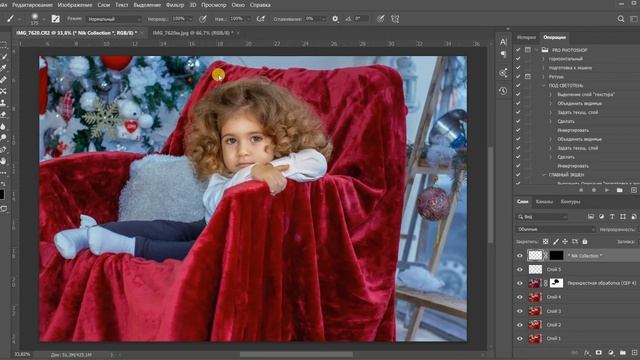Open the share/libraries panel icon
This screenshot has width=640, height=360.
click(503, 73)
